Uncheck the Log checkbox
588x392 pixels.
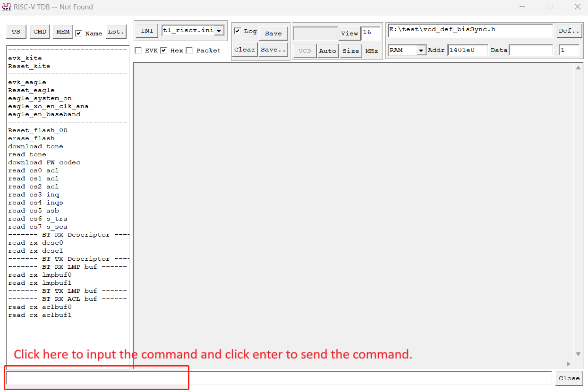(x=238, y=31)
